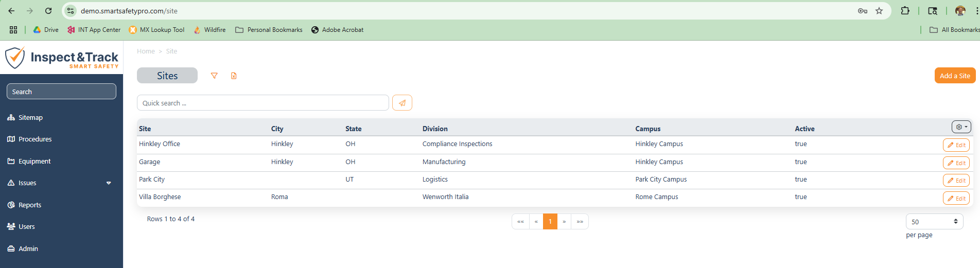Select the Compliance Inspections cell
980x268 pixels.
(x=457, y=144)
